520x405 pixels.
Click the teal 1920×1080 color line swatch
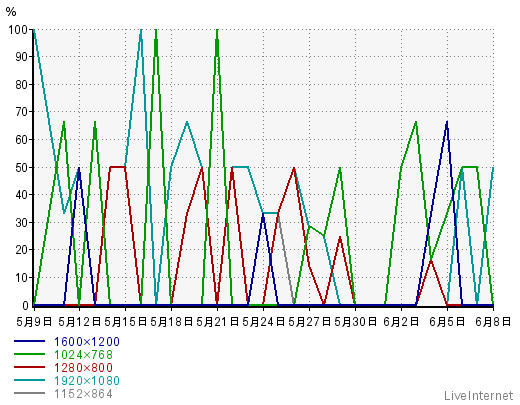click(29, 380)
